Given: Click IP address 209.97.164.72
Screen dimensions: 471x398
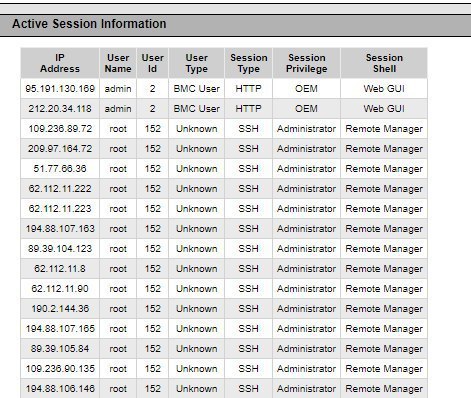Looking at the screenshot, I should click(60, 149).
